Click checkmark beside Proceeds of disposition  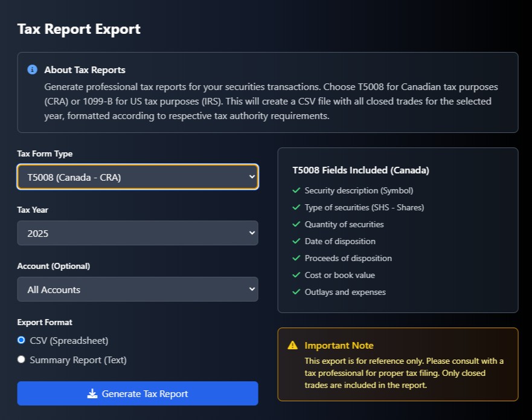pyautogui.click(x=295, y=258)
